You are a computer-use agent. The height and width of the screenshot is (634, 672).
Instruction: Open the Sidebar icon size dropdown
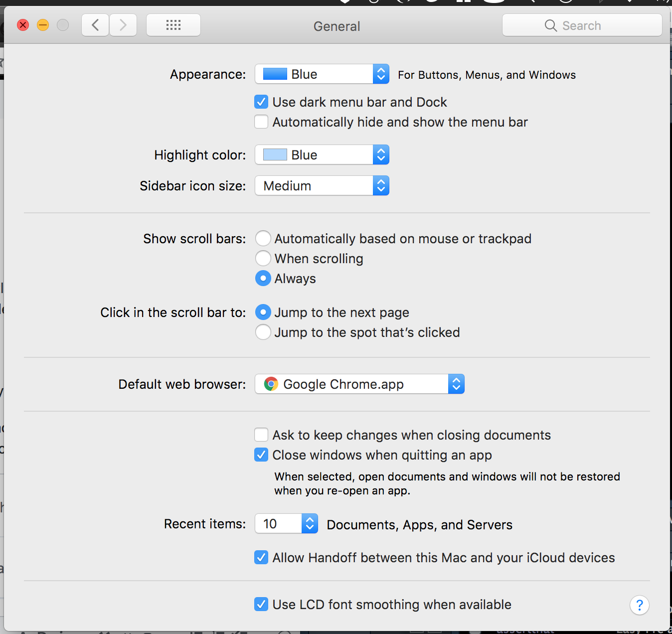(322, 185)
